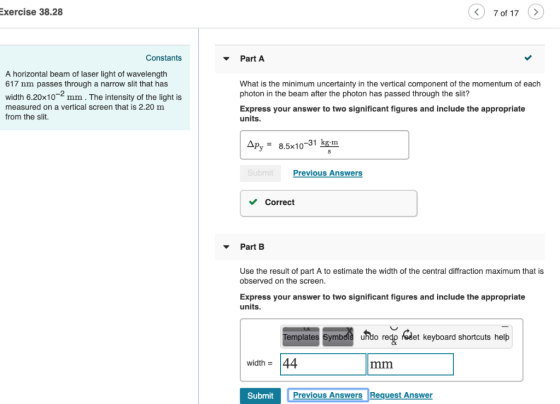View Part A Previous Answers

[x=328, y=173]
